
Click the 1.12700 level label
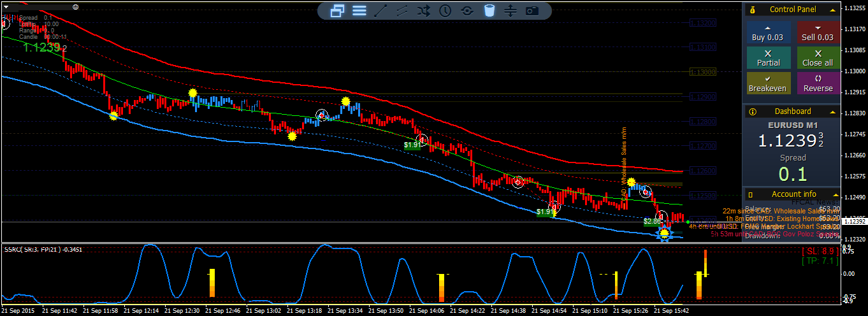point(703,146)
